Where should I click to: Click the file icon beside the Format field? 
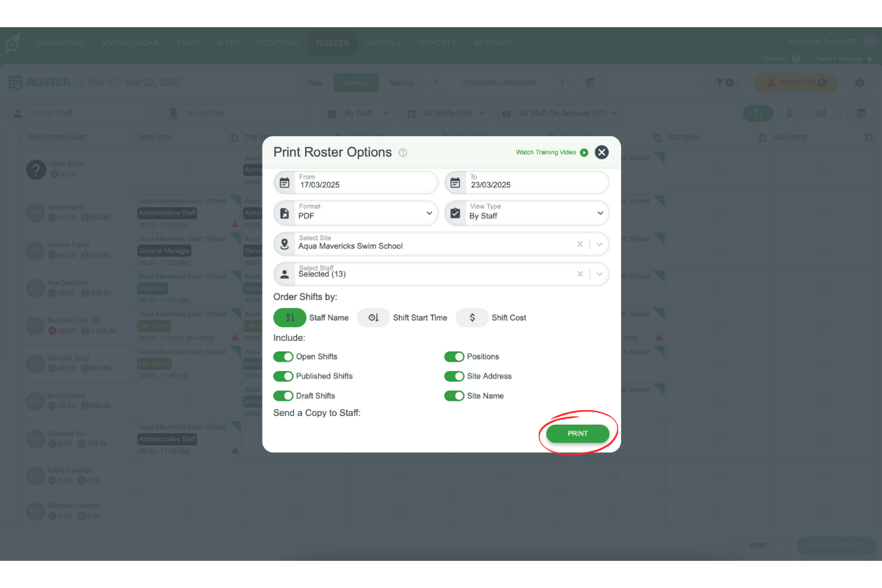(x=286, y=213)
